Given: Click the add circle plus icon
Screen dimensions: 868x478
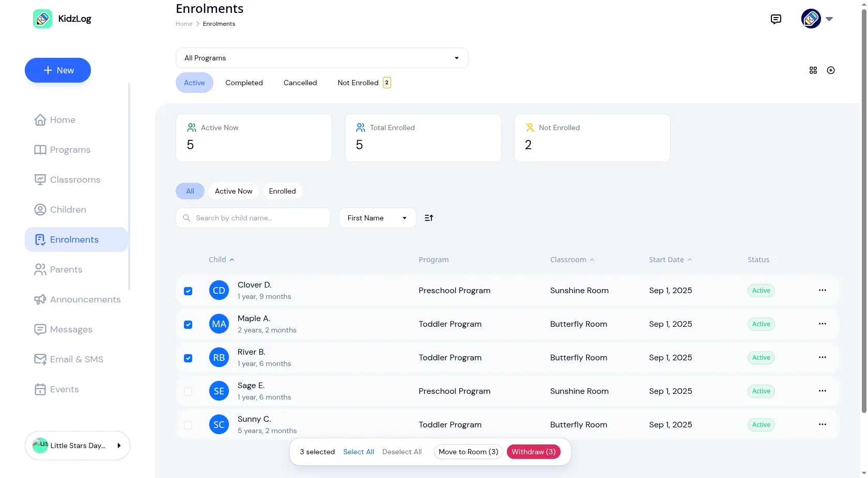Looking at the screenshot, I should (x=831, y=70).
